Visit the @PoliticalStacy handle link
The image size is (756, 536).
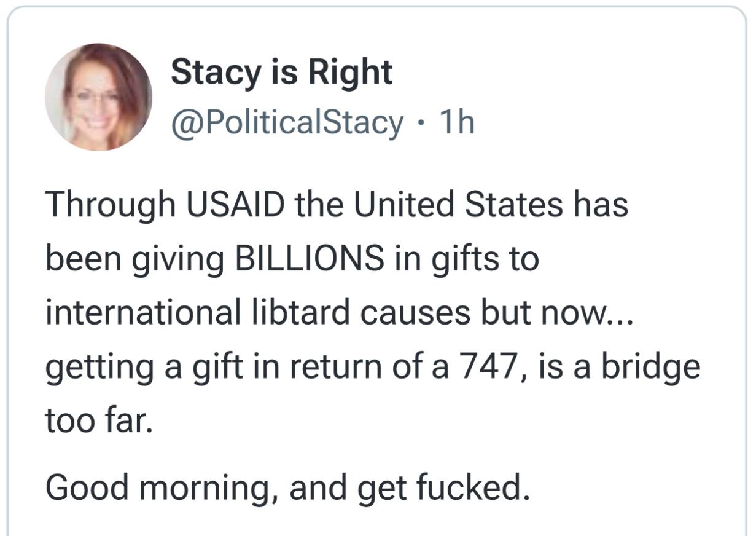click(287, 122)
